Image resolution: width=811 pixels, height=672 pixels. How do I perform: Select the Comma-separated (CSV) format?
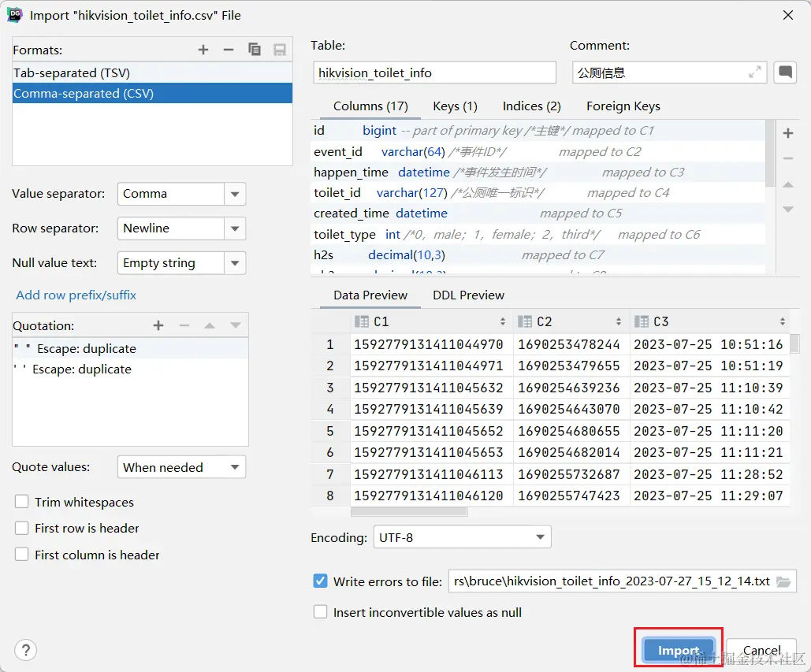[x=152, y=94]
